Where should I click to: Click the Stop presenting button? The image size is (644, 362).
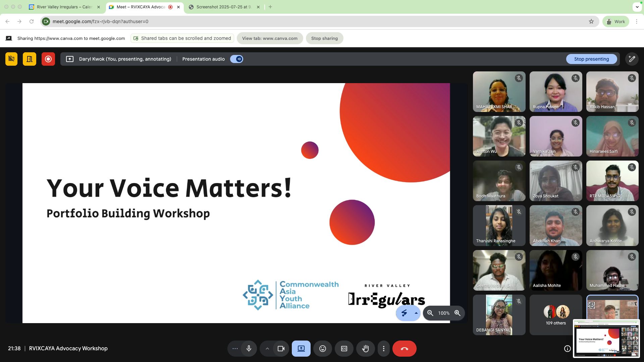click(591, 59)
